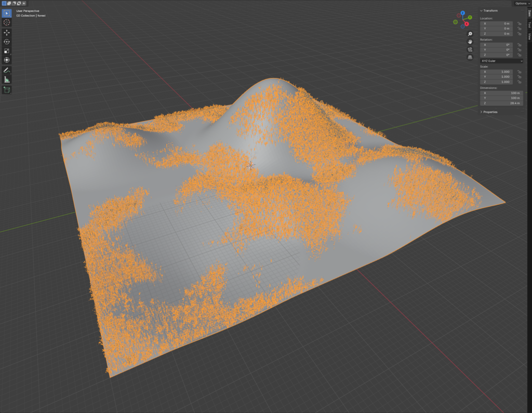
Task: Click the Location X field
Action: 496,24
